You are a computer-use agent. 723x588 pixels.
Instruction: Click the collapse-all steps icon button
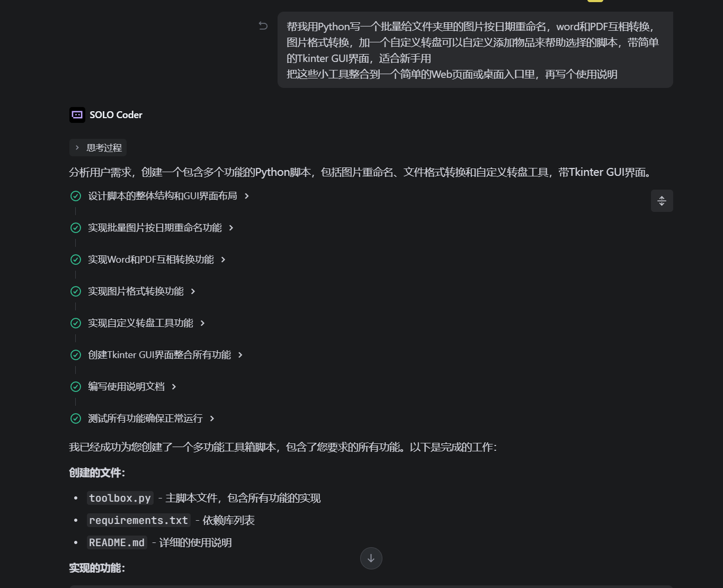tap(662, 201)
